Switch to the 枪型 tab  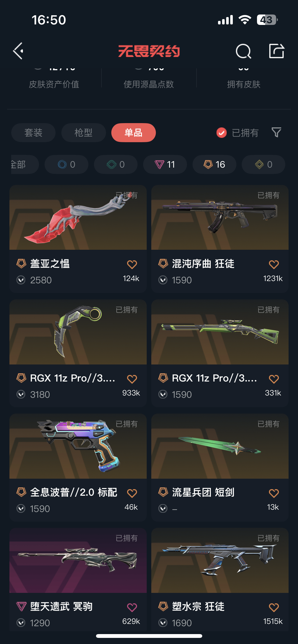[84, 133]
